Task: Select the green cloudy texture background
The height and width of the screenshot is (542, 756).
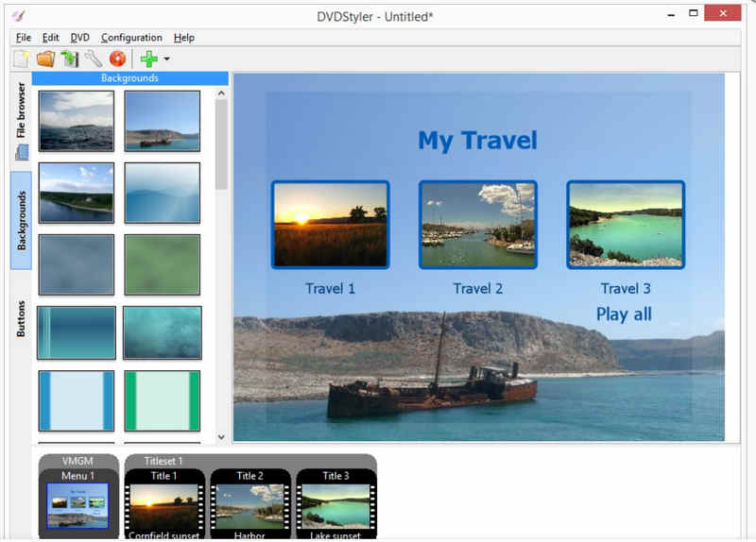Action: [x=162, y=264]
